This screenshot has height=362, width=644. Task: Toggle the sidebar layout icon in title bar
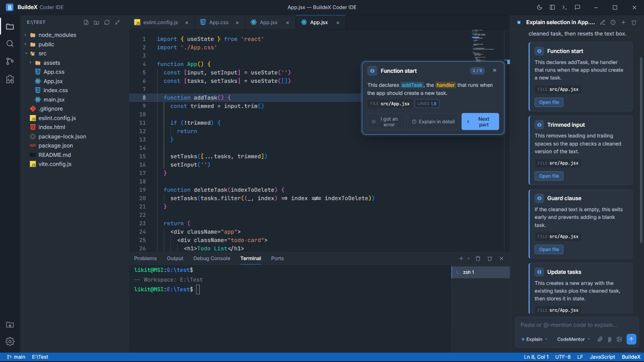(552, 7)
